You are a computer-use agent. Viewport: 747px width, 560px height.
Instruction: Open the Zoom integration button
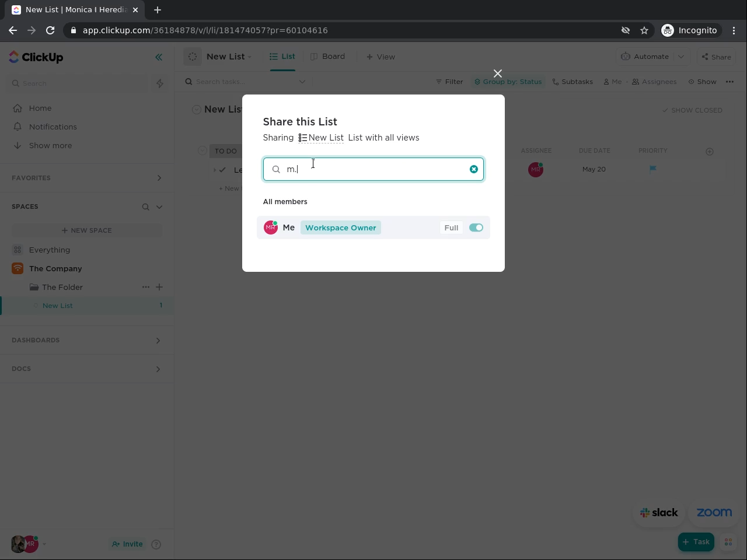[714, 513]
